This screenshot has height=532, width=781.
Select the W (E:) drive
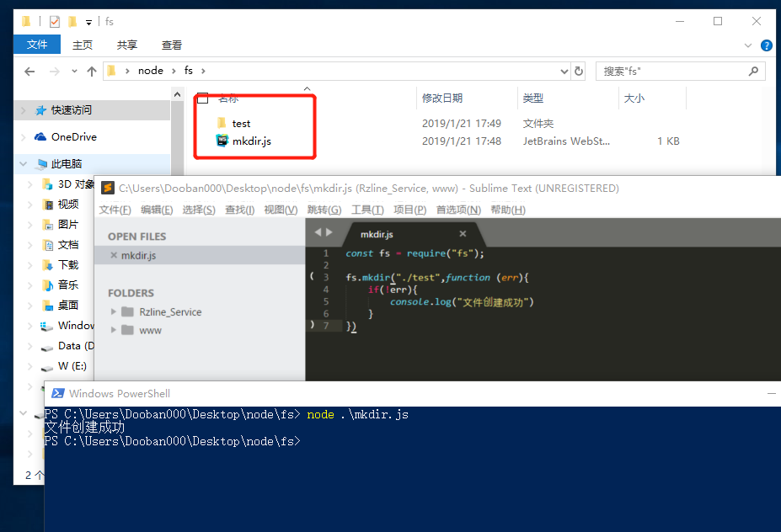(x=72, y=366)
